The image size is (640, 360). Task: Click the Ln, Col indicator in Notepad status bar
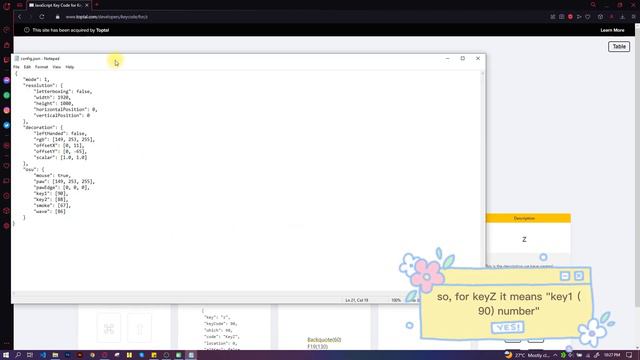coord(357,300)
